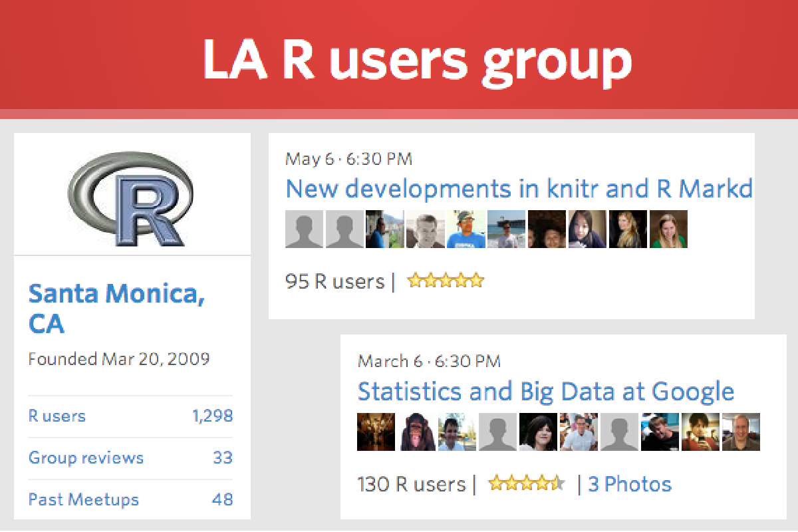
Task: Open avatar of laughing blond man leaning sideways
Action: pyautogui.click(x=660, y=432)
